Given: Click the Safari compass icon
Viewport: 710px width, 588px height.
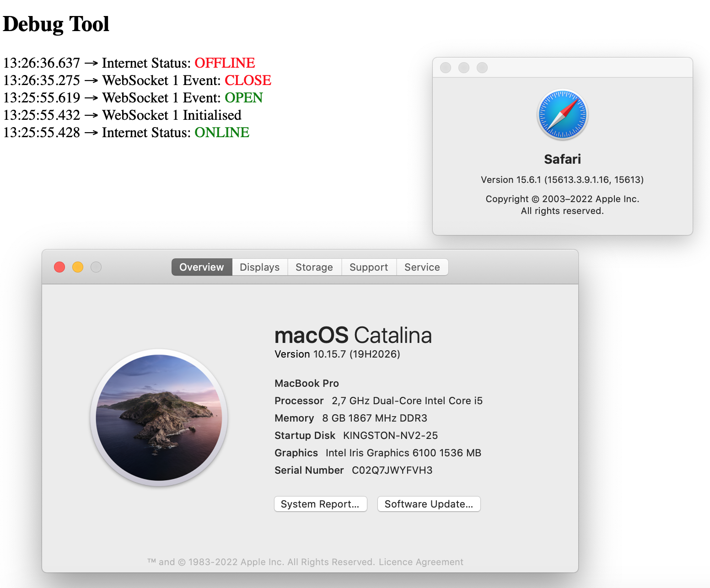Looking at the screenshot, I should pyautogui.click(x=562, y=114).
